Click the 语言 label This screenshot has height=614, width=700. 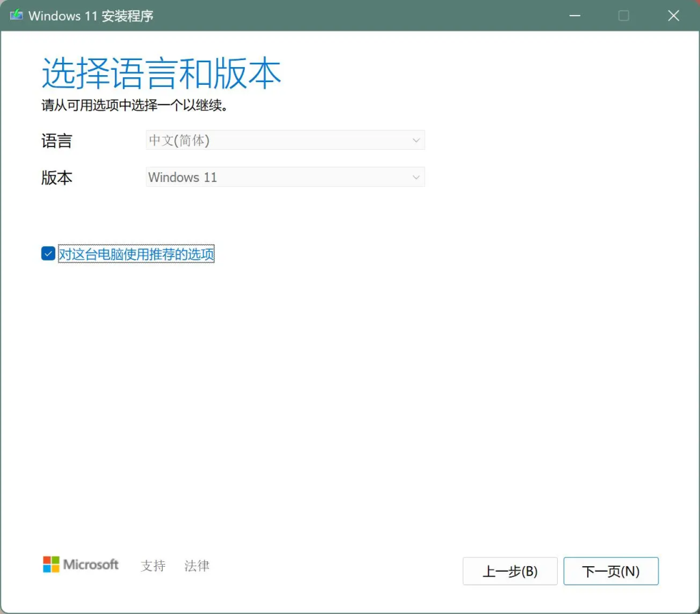pos(57,141)
